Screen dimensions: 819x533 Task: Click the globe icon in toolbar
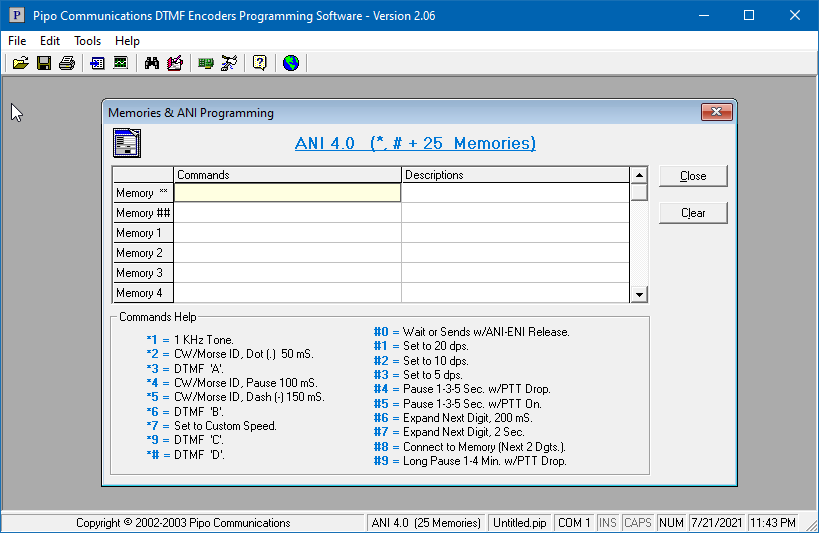point(291,63)
